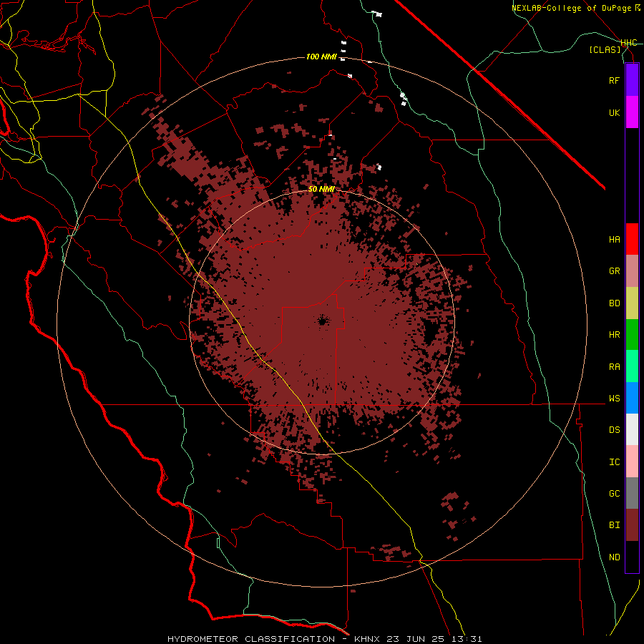Click the HA red legend swatch
The image size is (644, 644).
pos(632,239)
